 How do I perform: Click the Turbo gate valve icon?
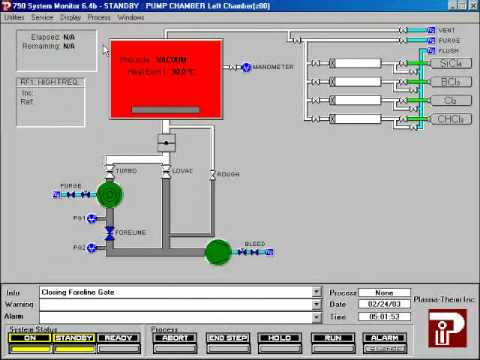[109, 171]
